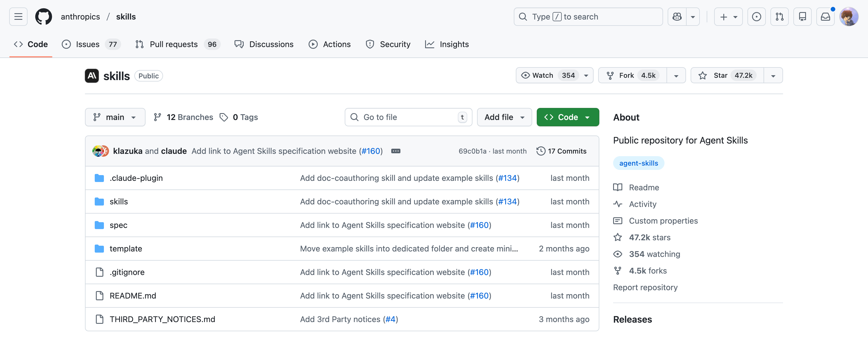Open the notifications inbox icon
Screen dimensions: 868x337
[x=825, y=17]
